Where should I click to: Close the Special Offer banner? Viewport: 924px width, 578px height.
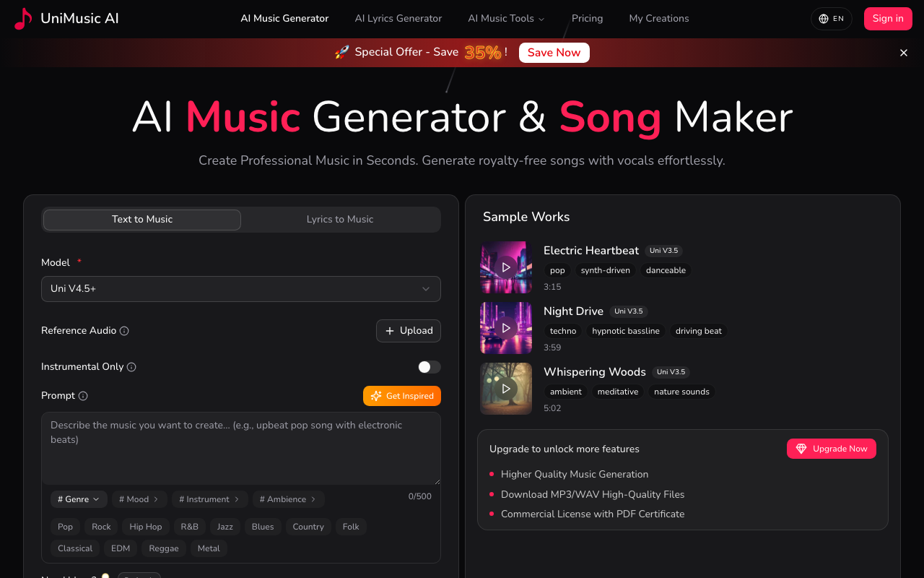(x=904, y=53)
